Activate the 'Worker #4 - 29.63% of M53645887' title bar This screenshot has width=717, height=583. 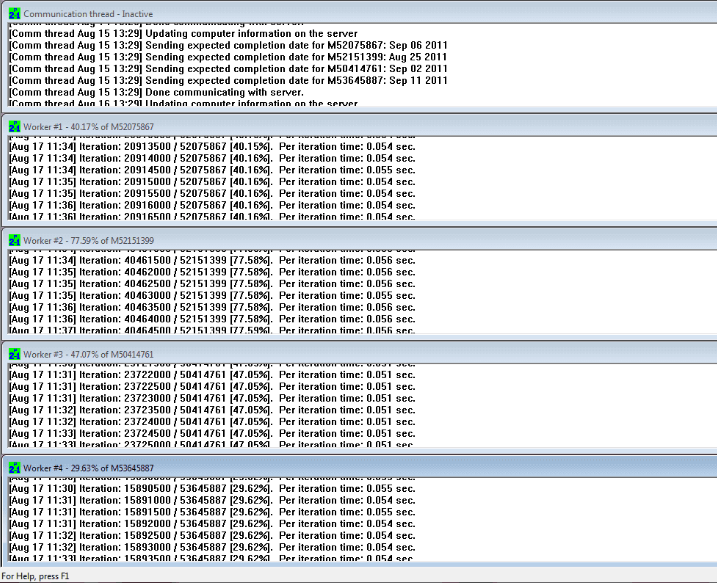click(x=360, y=468)
